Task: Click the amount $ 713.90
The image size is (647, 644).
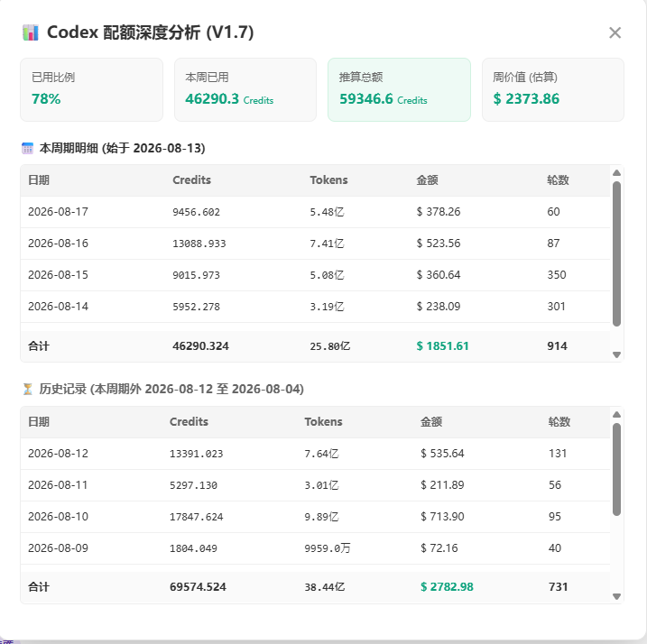Action: tap(442, 517)
